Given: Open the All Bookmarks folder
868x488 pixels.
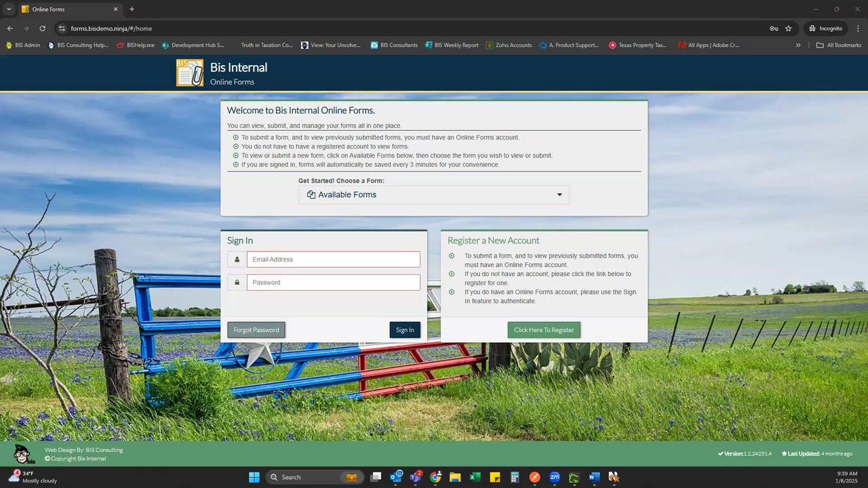Looking at the screenshot, I should point(838,45).
